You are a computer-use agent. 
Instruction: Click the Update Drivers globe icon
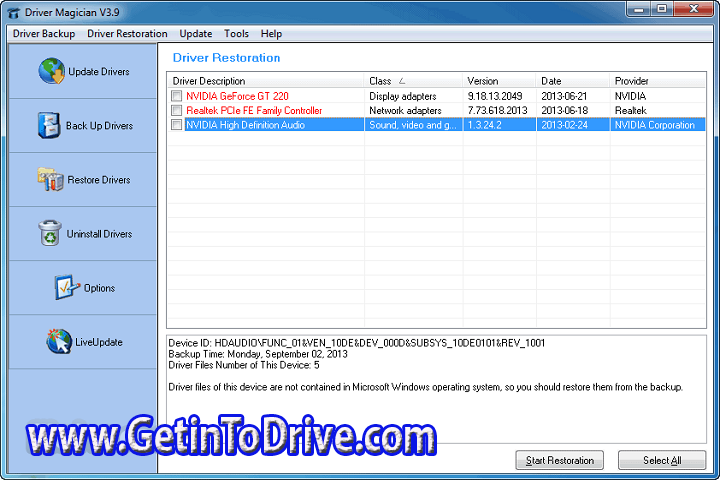click(x=51, y=71)
